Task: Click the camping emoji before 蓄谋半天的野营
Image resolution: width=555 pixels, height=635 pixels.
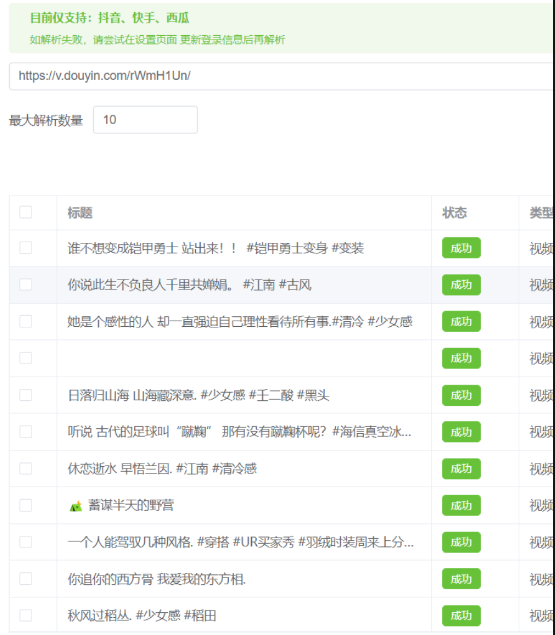Action: pyautogui.click(x=76, y=506)
